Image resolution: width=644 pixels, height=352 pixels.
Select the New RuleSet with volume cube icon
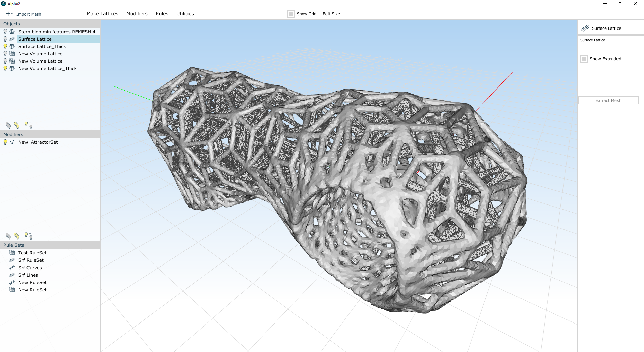pyautogui.click(x=32, y=290)
